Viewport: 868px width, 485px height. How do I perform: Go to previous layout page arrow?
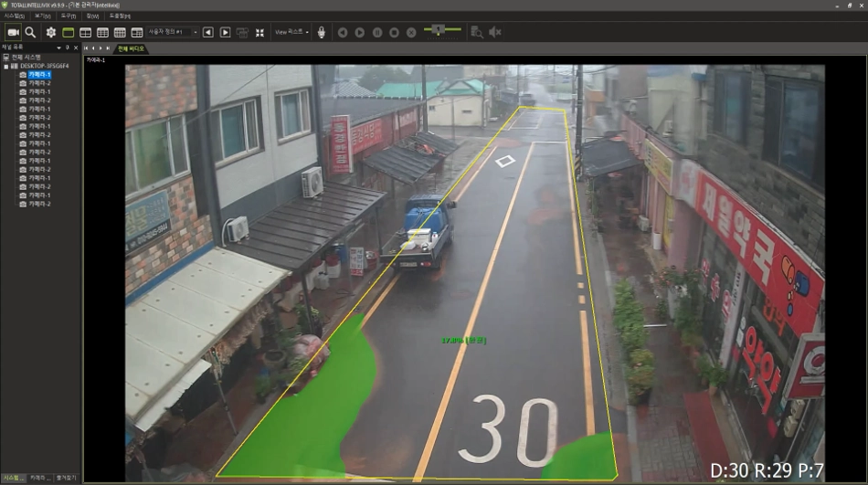(208, 32)
